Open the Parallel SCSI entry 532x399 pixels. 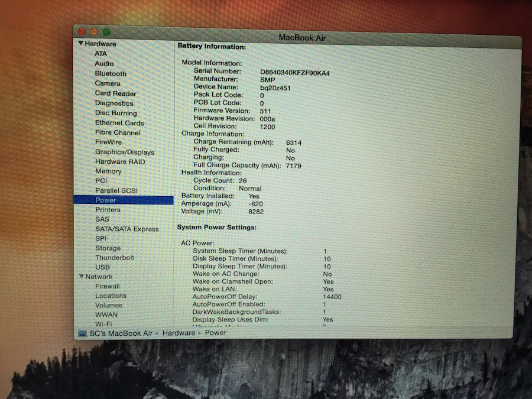point(116,190)
